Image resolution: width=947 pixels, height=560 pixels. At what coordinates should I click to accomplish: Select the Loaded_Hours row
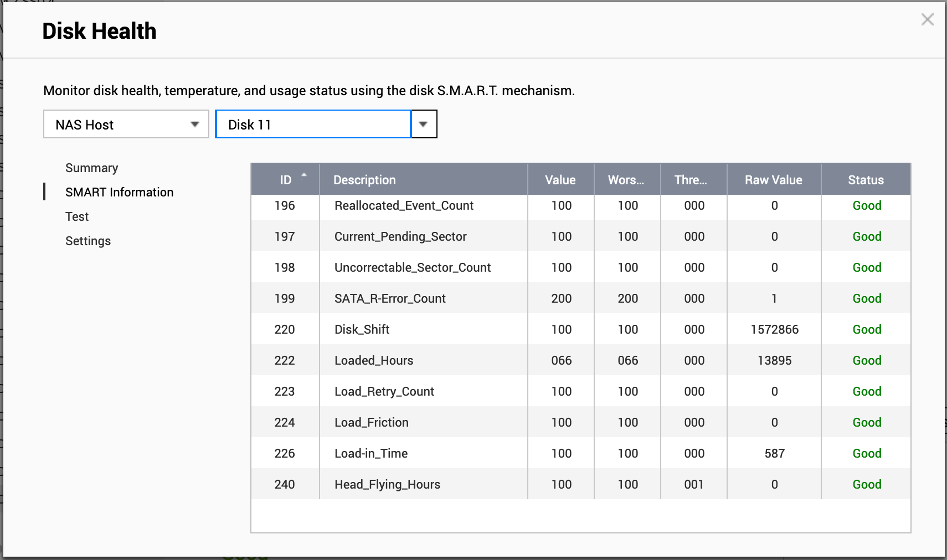(x=581, y=360)
